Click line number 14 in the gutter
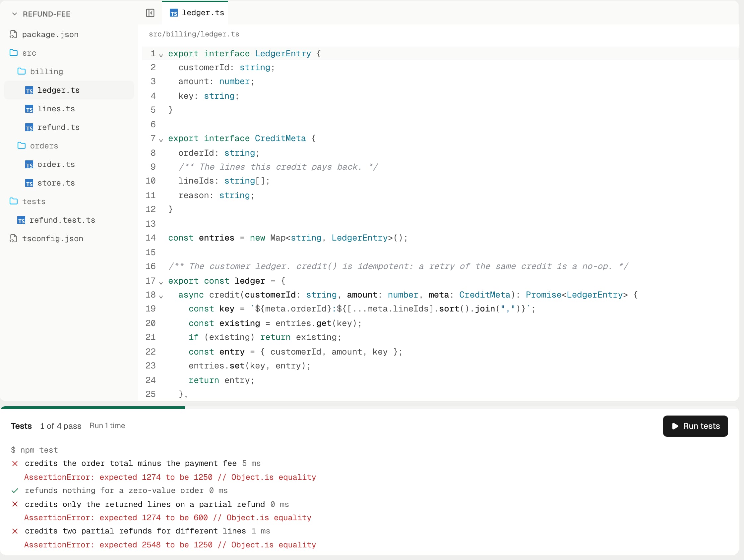Image resolution: width=744 pixels, height=560 pixels. click(150, 238)
